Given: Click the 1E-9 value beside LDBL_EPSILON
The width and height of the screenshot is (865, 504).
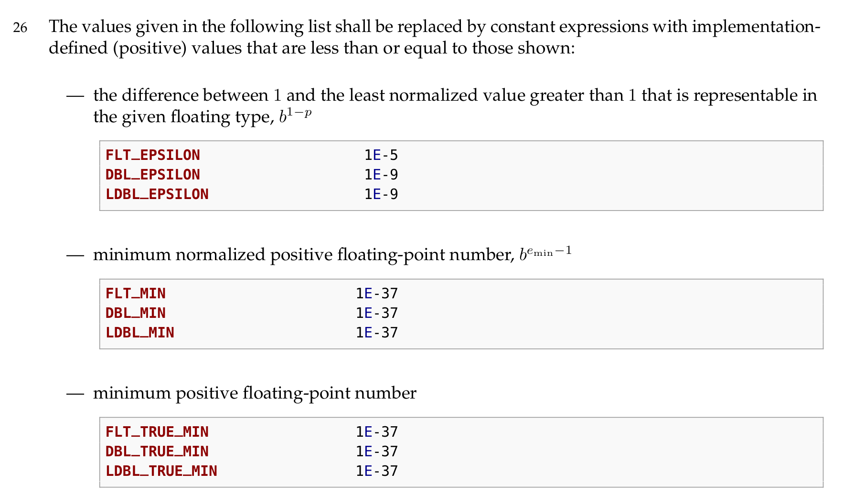Looking at the screenshot, I should coord(381,194).
